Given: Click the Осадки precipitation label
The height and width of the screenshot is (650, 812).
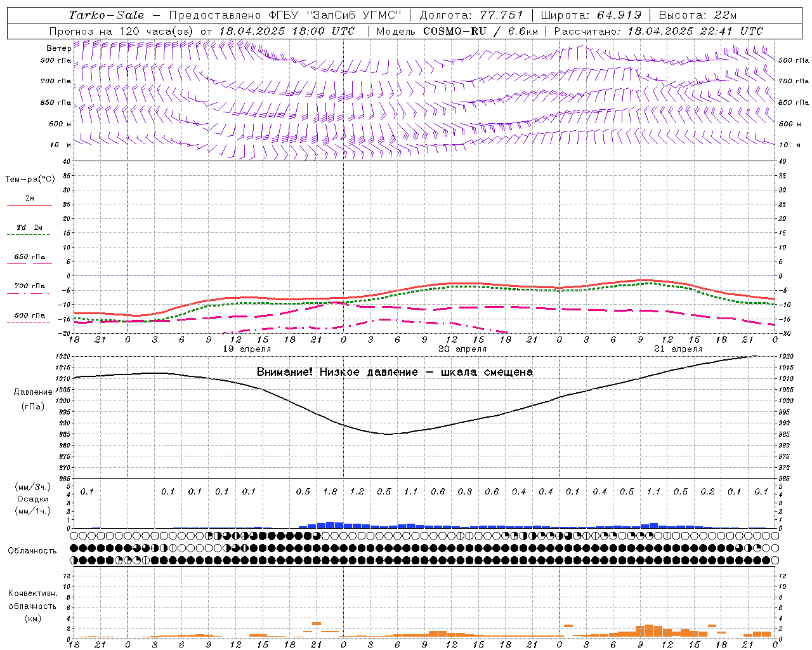Looking at the screenshot, I should (32, 499).
